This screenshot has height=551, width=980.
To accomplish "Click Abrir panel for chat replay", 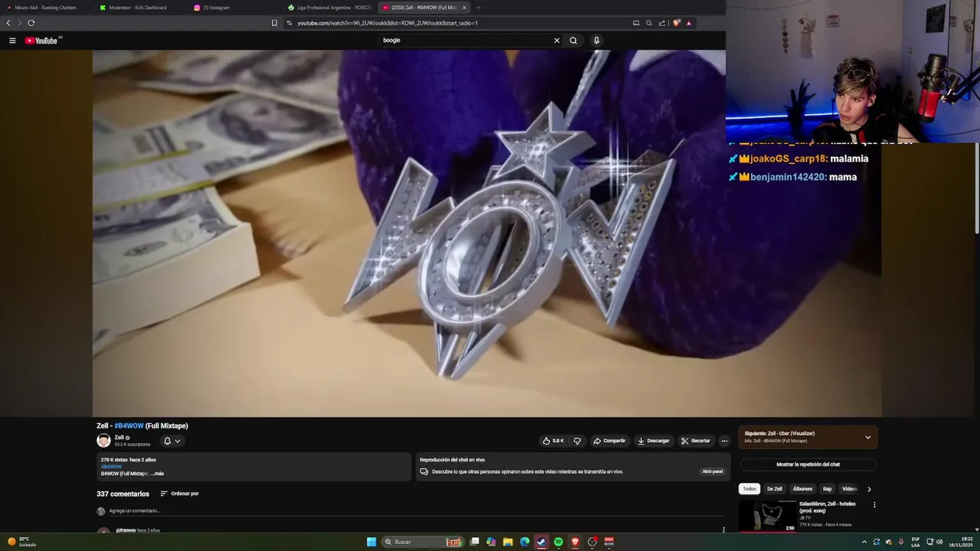I will (x=712, y=471).
